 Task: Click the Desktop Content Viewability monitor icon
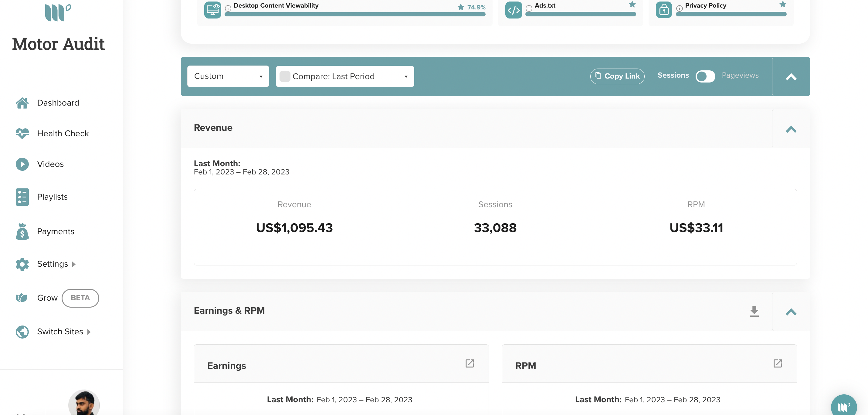point(213,10)
